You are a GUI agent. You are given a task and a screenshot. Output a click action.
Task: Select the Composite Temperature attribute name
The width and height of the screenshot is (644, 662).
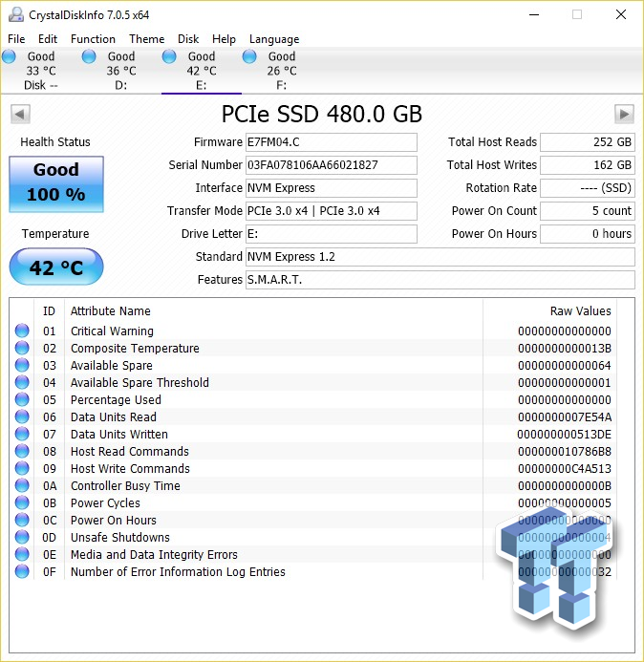pos(135,349)
